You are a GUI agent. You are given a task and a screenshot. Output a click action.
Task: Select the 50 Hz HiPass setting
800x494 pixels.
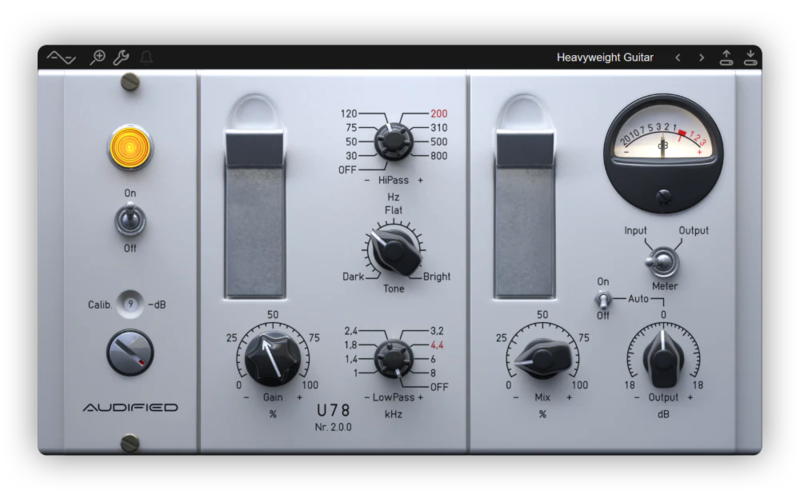click(351, 142)
